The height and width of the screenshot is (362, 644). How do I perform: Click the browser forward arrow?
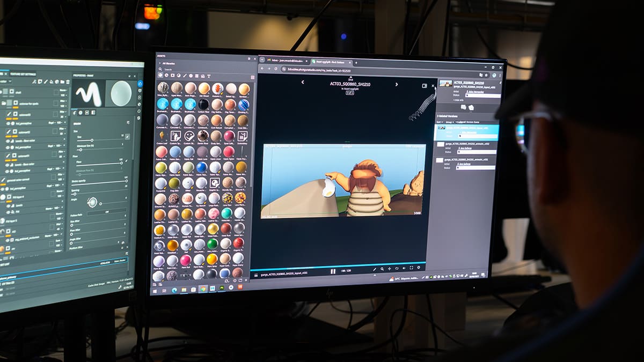(269, 69)
